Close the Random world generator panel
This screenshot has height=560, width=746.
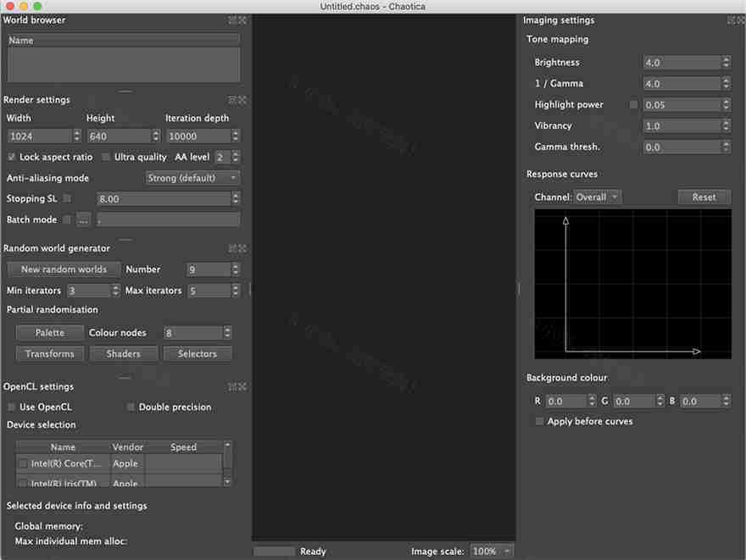coord(242,248)
